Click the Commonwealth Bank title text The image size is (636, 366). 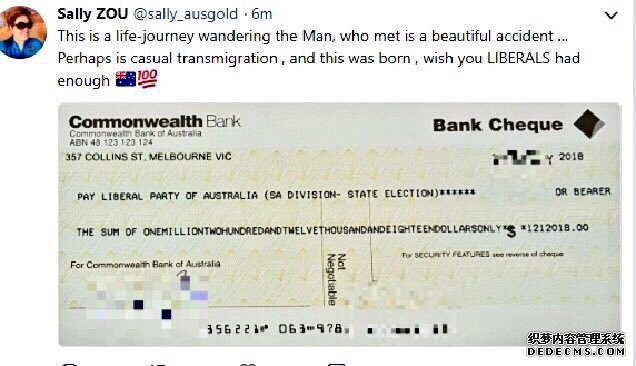pyautogui.click(x=155, y=122)
